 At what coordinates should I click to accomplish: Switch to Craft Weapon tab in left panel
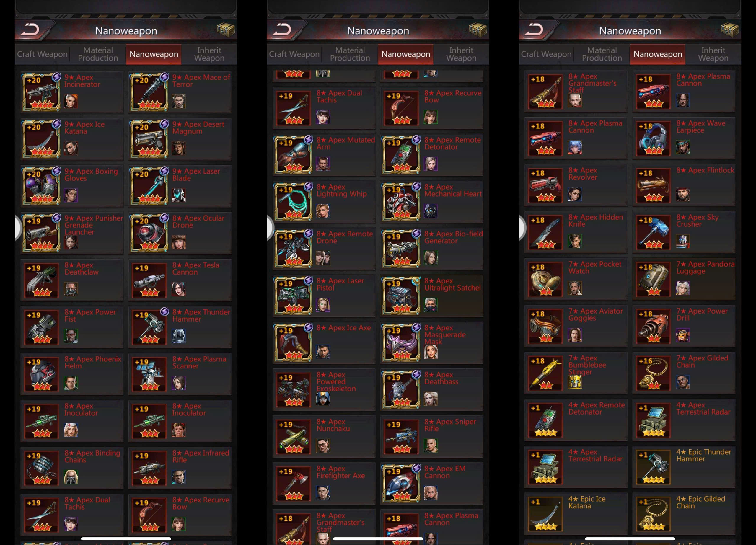tap(42, 54)
